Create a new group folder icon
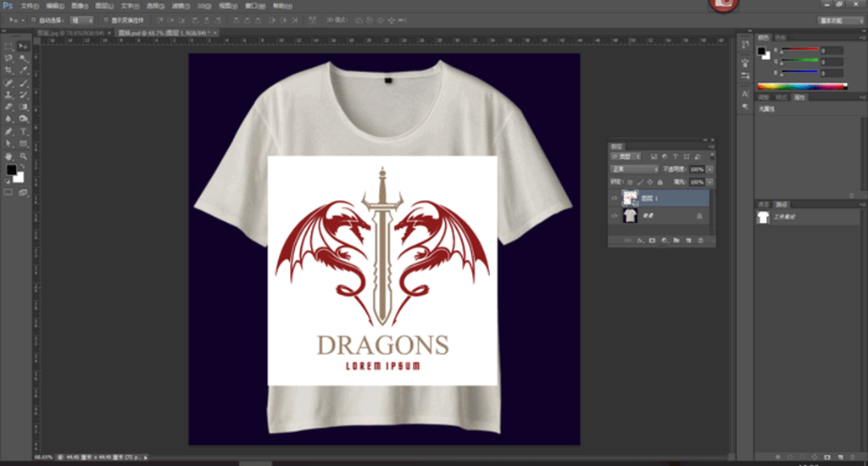Viewport: 868px width, 466px height. 676,241
